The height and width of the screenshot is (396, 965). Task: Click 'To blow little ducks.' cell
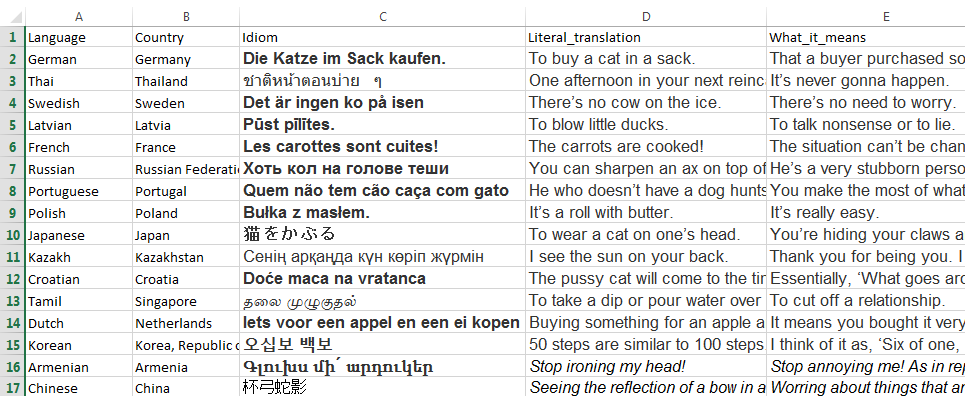pos(646,125)
